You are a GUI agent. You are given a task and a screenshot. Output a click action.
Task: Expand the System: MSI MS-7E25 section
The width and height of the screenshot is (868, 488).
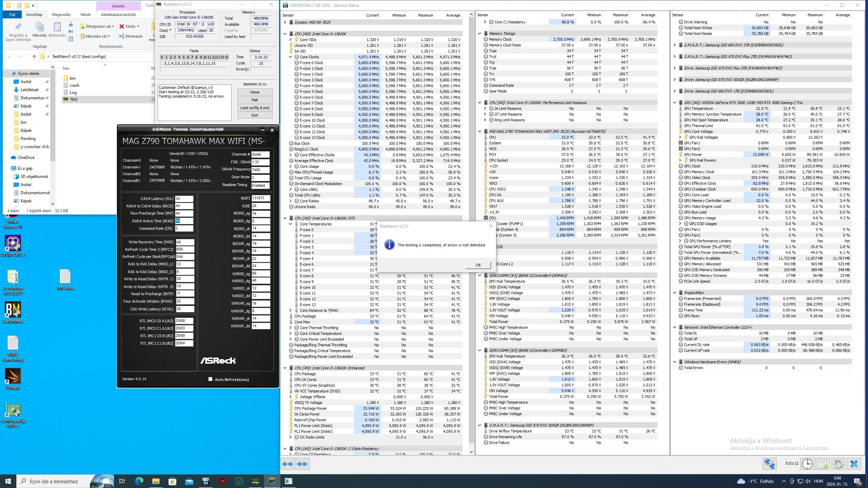(x=285, y=22)
